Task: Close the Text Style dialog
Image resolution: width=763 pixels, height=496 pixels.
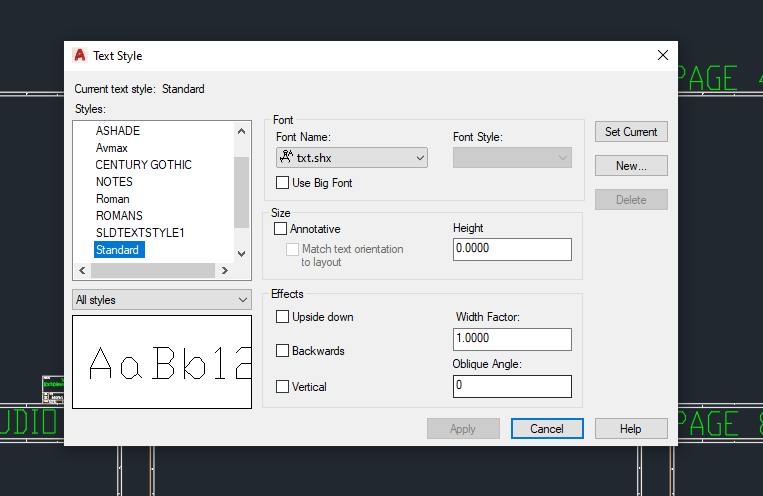Action: coord(662,55)
